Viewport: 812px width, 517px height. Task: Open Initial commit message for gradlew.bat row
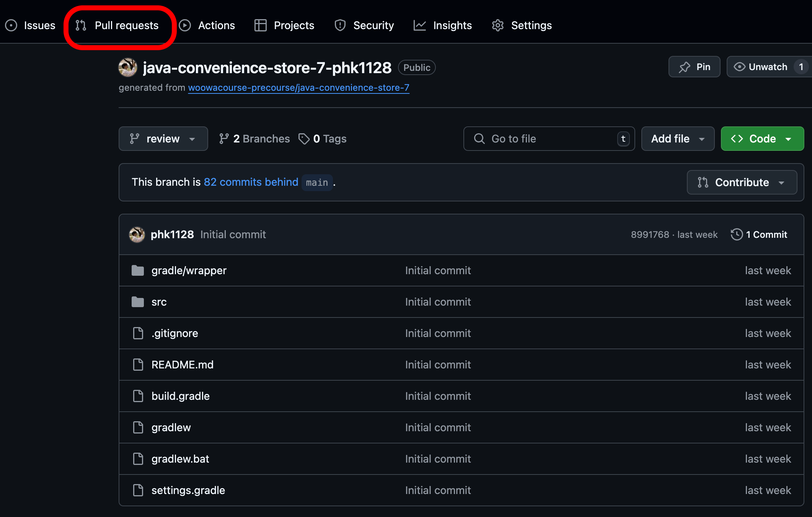[x=438, y=459]
